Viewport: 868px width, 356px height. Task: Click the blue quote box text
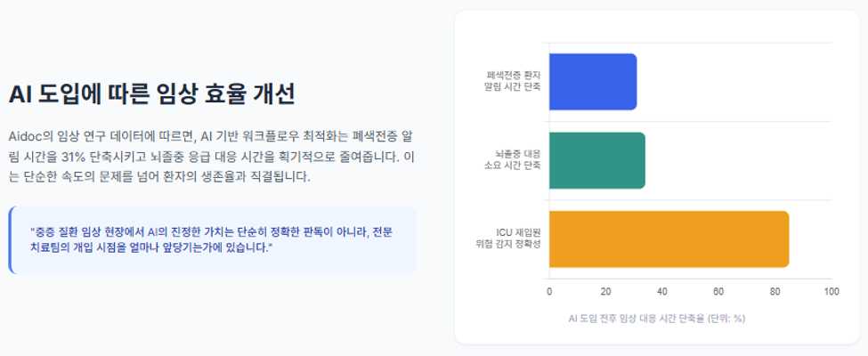point(212,239)
